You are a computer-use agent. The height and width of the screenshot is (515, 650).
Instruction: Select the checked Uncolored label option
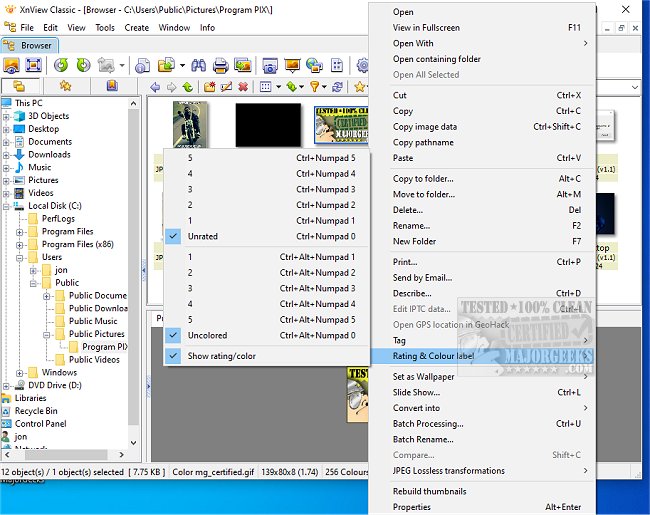point(207,336)
